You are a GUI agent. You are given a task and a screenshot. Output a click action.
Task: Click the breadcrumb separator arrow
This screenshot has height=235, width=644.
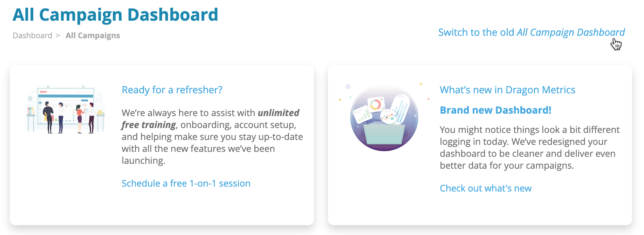58,36
